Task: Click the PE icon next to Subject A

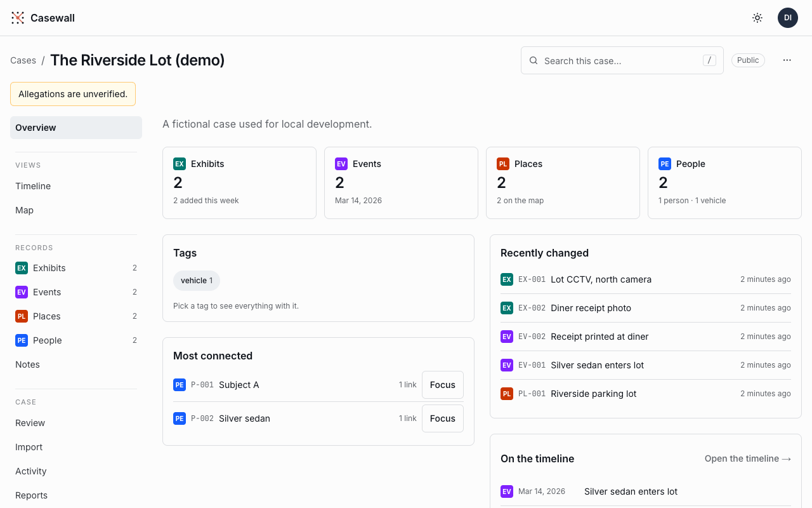Action: (x=180, y=385)
